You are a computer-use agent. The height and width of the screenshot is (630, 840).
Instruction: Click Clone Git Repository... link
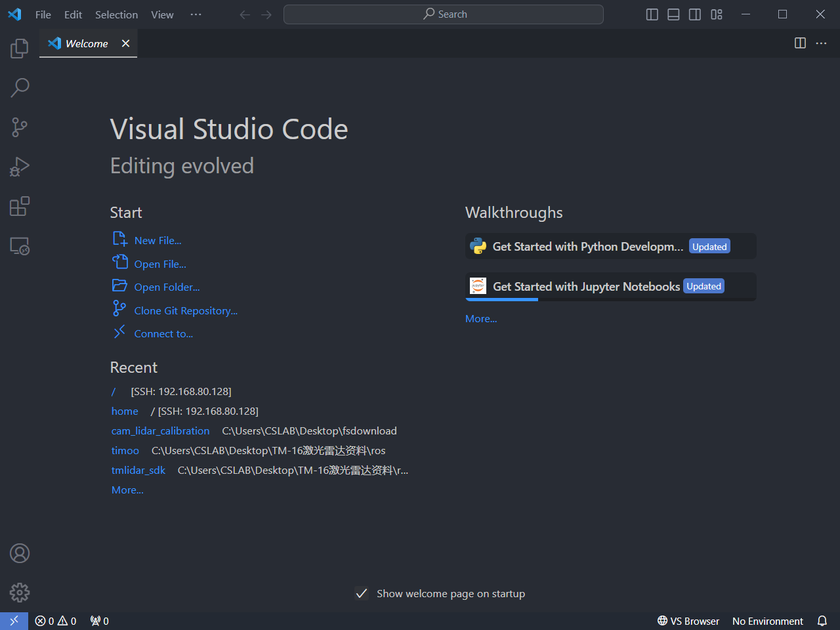pyautogui.click(x=186, y=311)
